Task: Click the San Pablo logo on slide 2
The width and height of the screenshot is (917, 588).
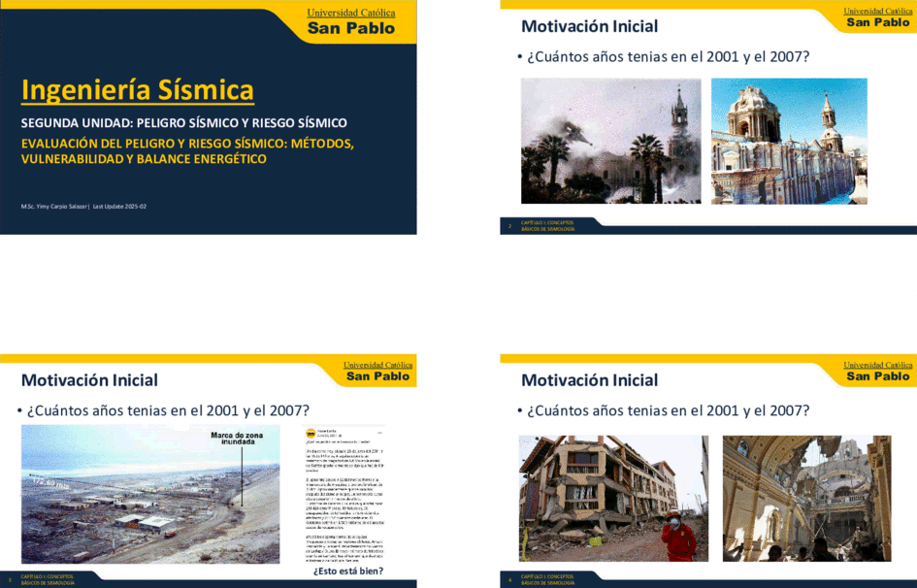Action: click(878, 17)
